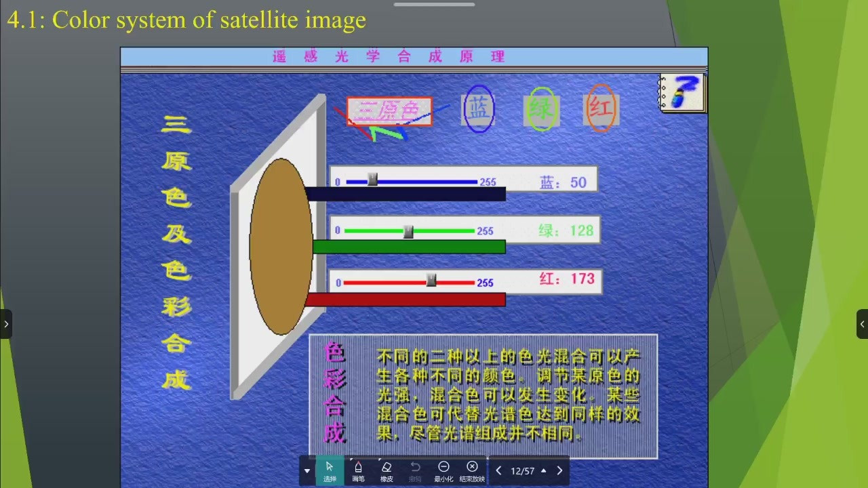This screenshot has height=488, width=868.
Task: Click the 最小化 minimize presentation icon
Action: tap(443, 470)
